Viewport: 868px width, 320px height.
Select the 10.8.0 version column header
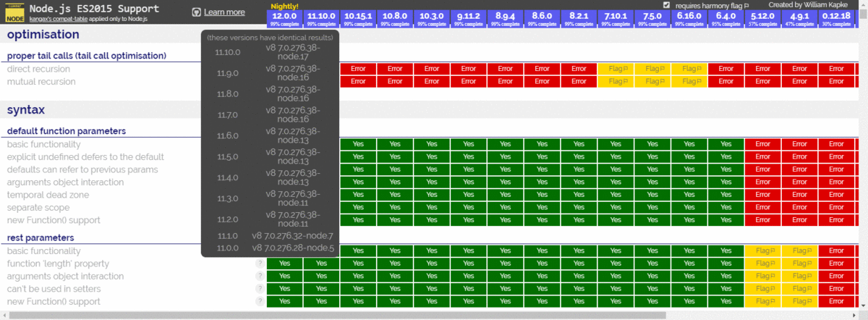(395, 19)
